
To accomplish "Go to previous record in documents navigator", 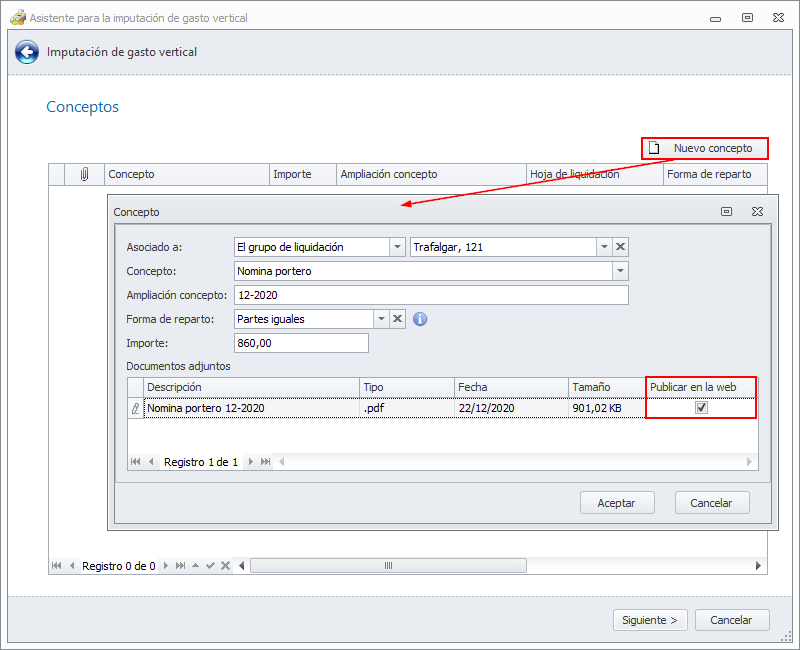I will click(151, 462).
